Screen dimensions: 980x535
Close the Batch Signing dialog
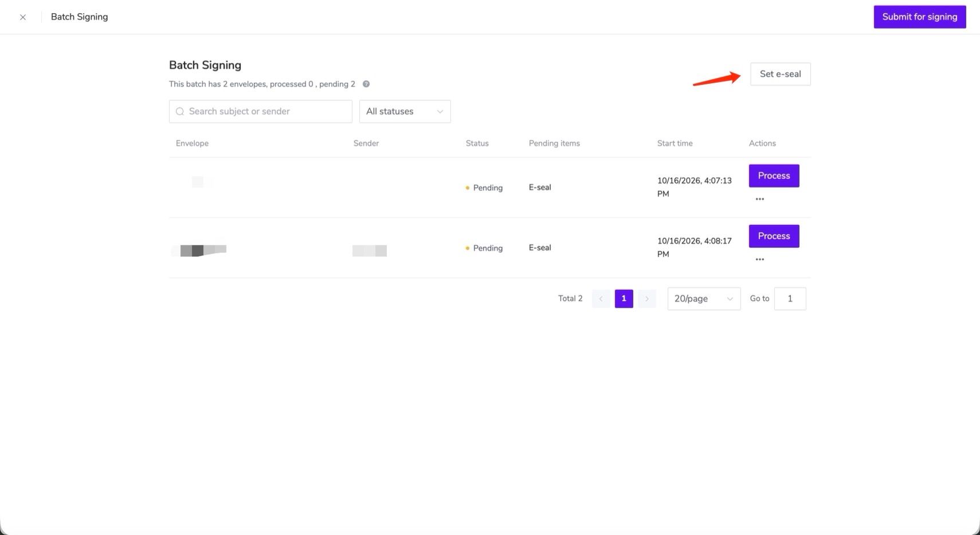coord(23,17)
